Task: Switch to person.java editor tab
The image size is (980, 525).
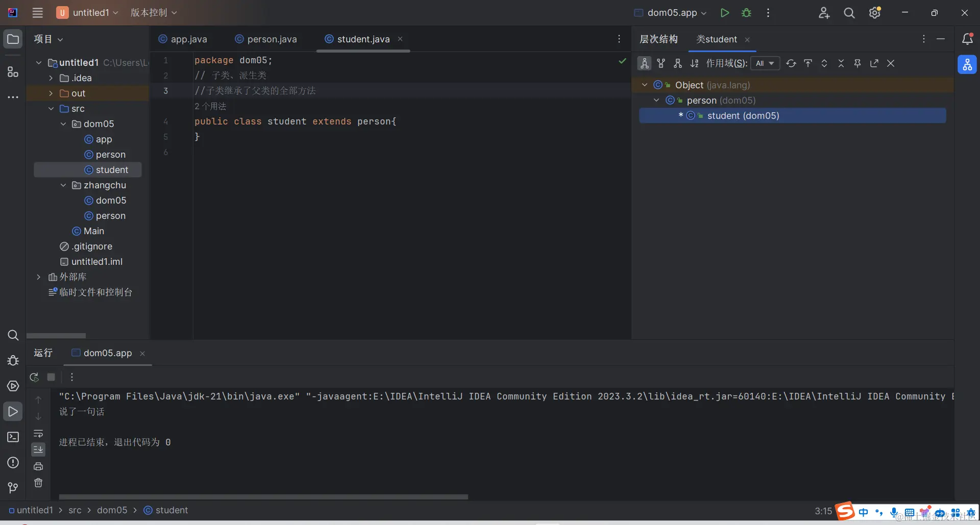Action: point(266,39)
